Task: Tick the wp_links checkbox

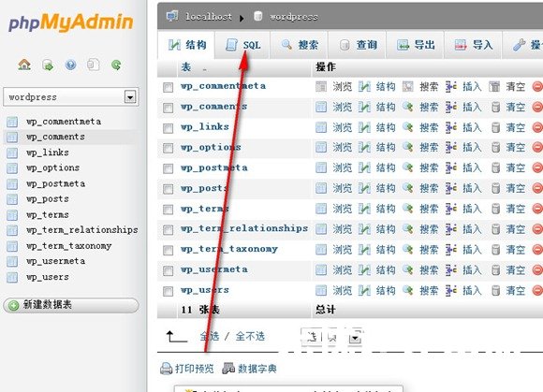Action: pos(168,128)
